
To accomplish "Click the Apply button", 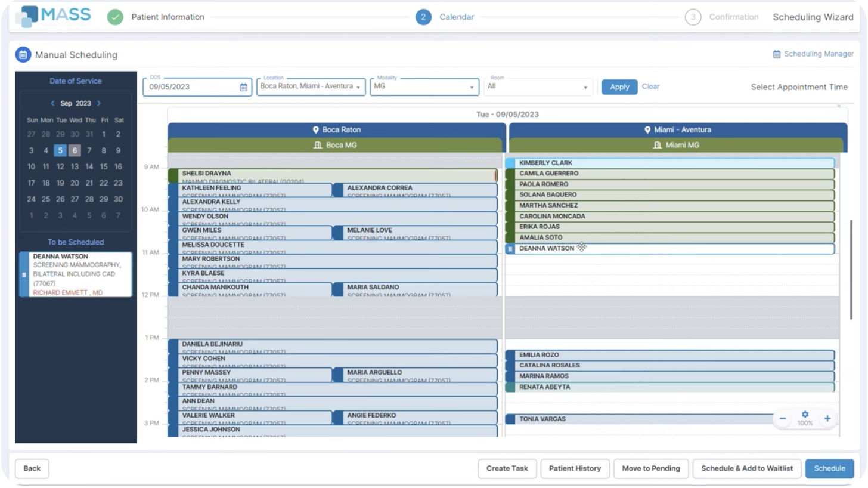I will tap(619, 87).
